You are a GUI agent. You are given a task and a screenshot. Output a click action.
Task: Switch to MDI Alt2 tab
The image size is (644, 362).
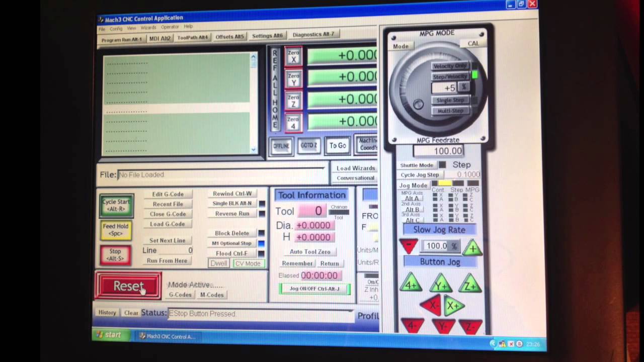click(x=160, y=38)
